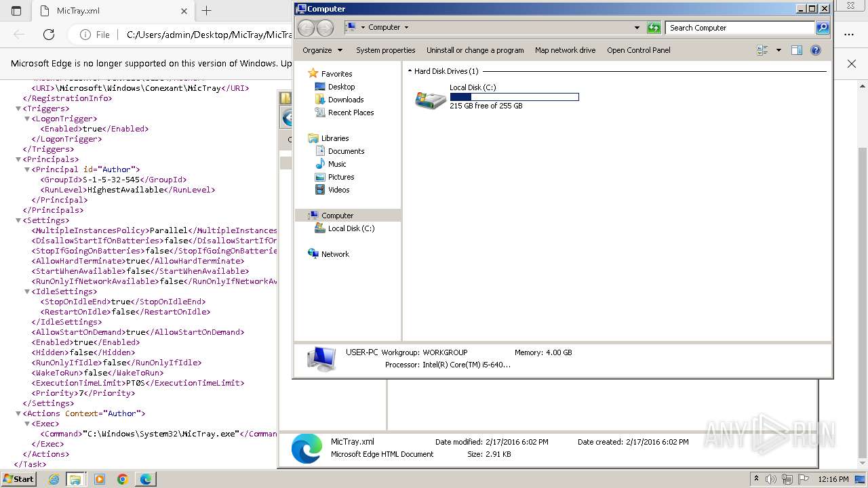Click the Edge browser Back arrow

[x=19, y=35]
